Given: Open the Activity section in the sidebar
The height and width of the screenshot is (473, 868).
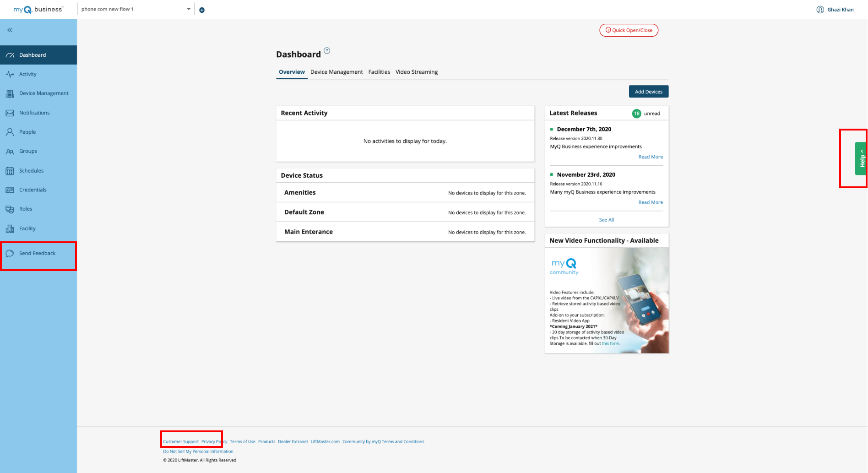Looking at the screenshot, I should point(27,74).
